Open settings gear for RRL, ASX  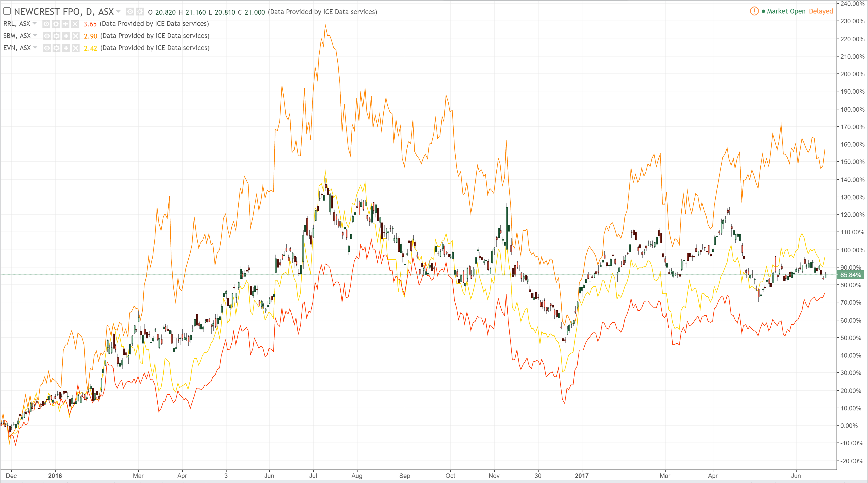56,24
